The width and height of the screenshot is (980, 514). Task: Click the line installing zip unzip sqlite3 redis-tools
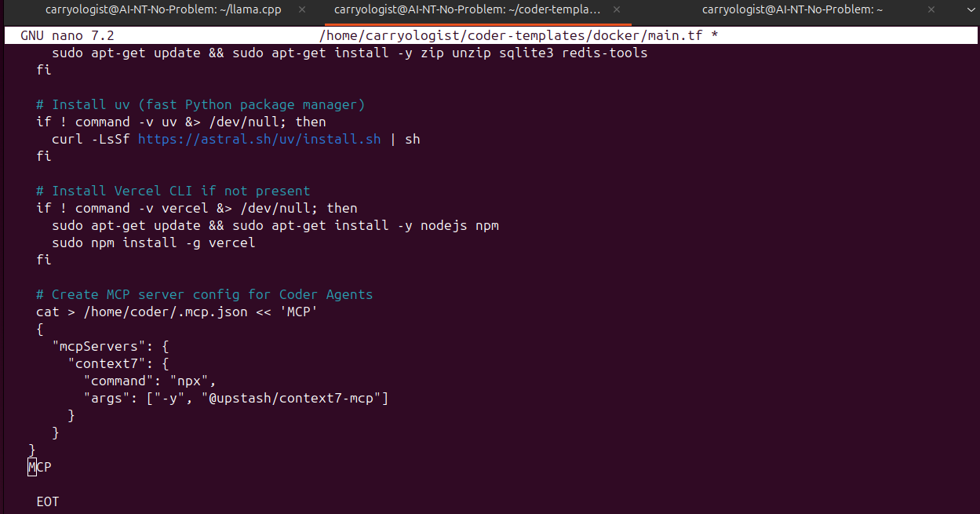(x=350, y=53)
